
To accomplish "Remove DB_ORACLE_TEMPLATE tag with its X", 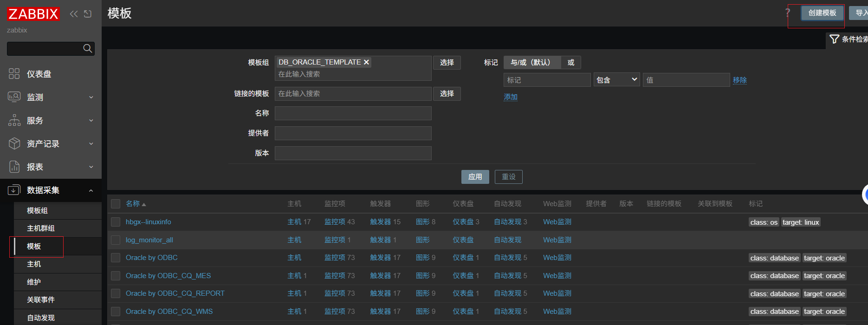I will (x=366, y=62).
